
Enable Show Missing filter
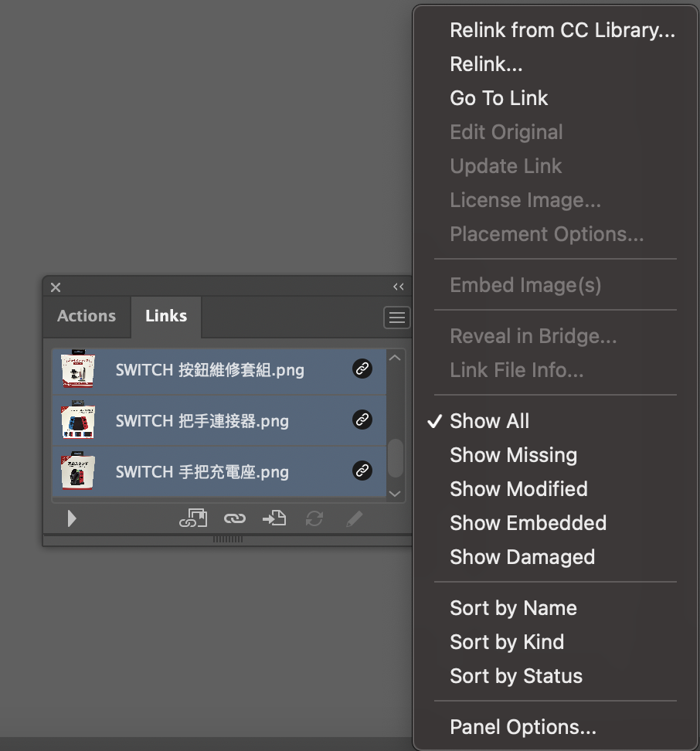(x=513, y=455)
